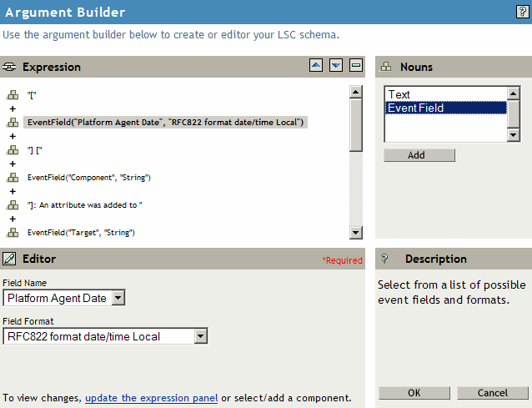Click the node icon beside EventField Target
This screenshot has width=532, height=408.
pos(13,232)
